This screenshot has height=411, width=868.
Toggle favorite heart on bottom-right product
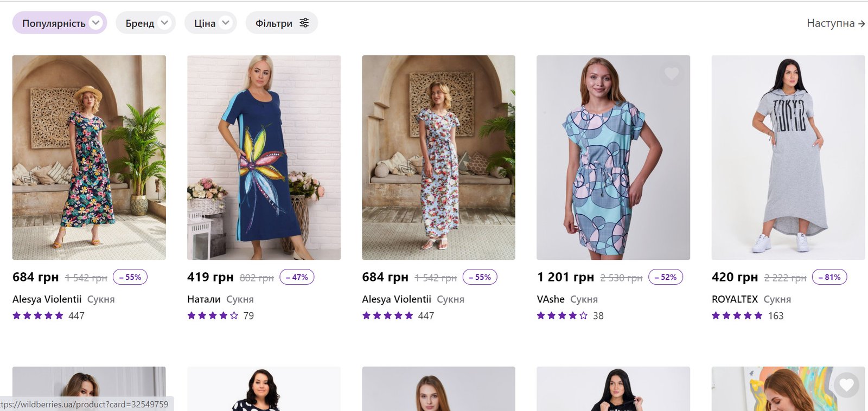[846, 385]
